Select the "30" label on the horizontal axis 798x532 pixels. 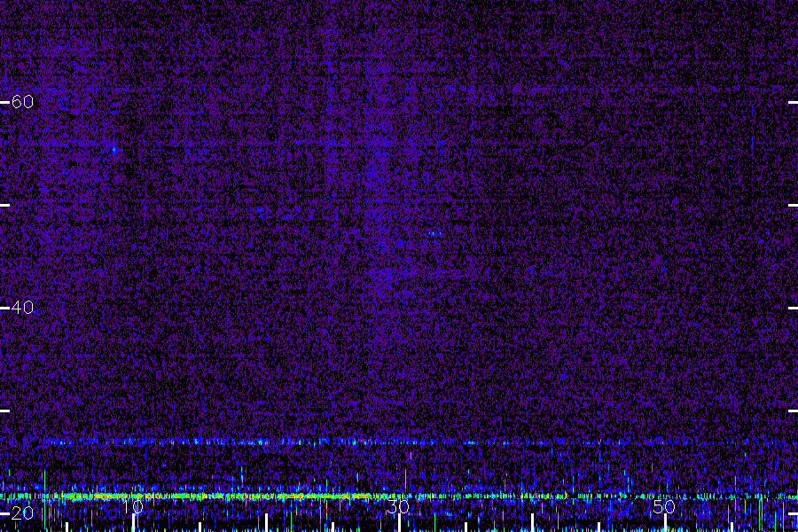pyautogui.click(x=398, y=506)
